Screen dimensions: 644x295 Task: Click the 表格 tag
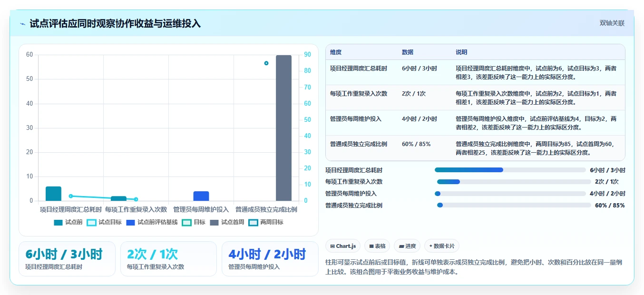pyautogui.click(x=377, y=246)
